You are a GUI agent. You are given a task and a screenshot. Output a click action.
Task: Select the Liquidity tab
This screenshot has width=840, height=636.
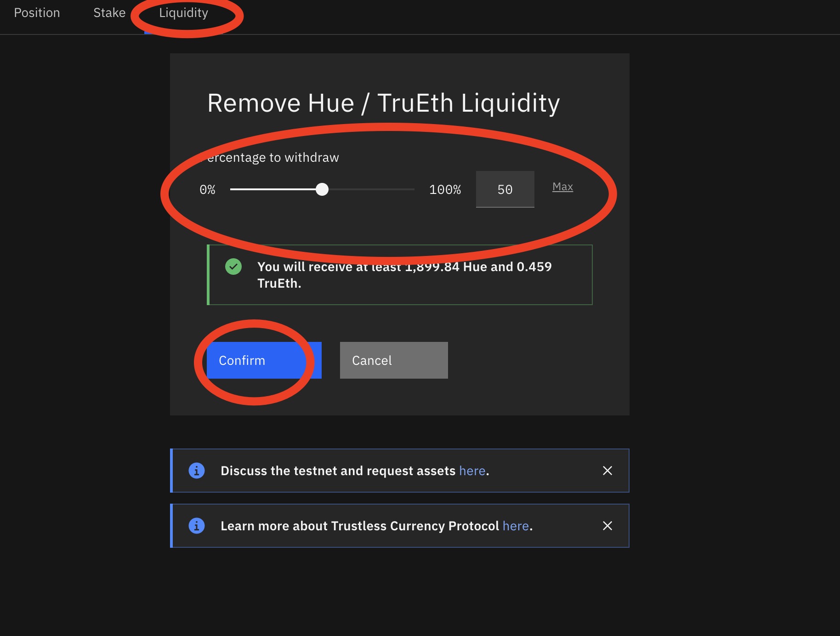coord(183,13)
